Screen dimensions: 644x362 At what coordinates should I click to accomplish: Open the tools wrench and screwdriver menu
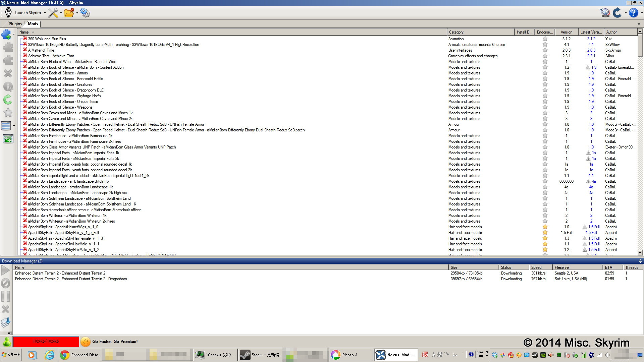(53, 13)
